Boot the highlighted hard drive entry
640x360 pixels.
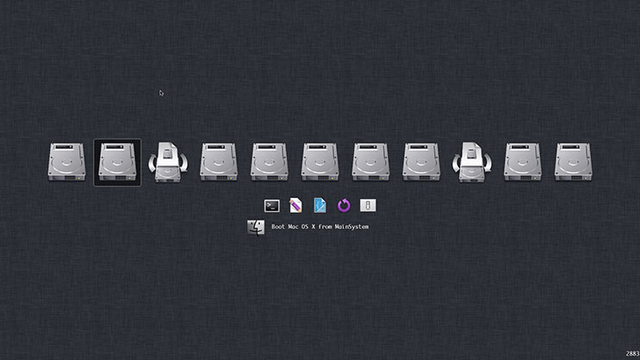[x=118, y=162]
